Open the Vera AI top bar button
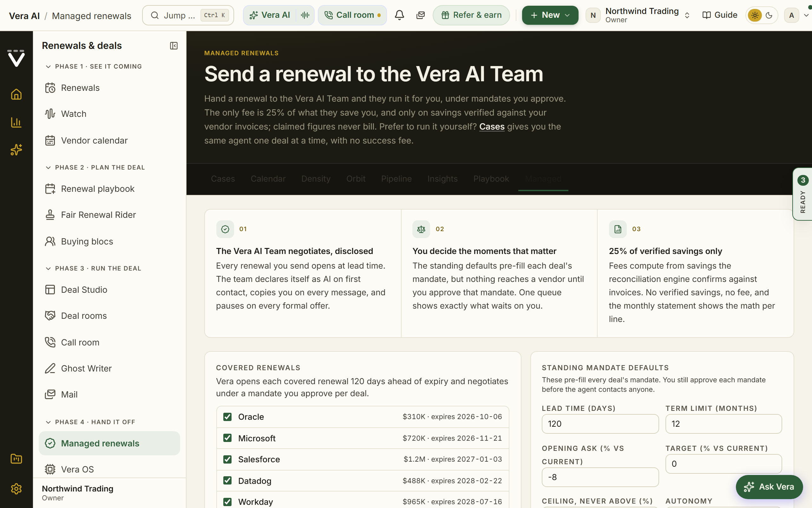 click(x=270, y=15)
